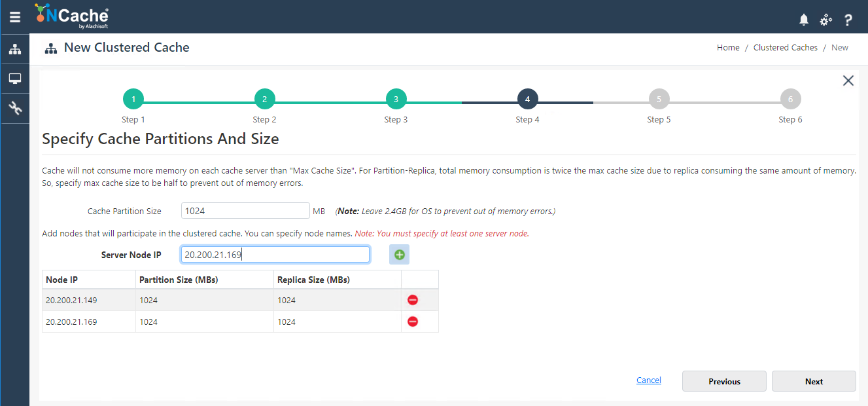This screenshot has width=868, height=406.
Task: Click the New breadcrumb text
Action: (840, 48)
